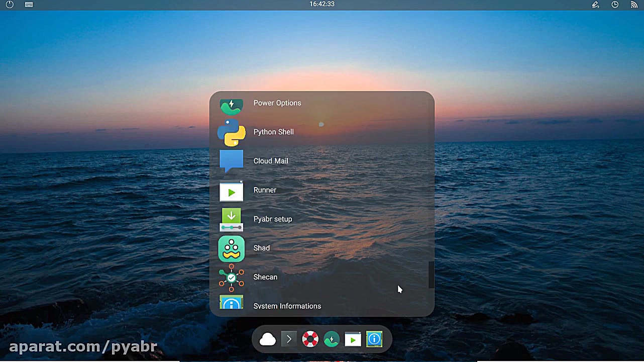This screenshot has width=644, height=362.
Task: Select the Power Options menu entry
Action: 277,103
